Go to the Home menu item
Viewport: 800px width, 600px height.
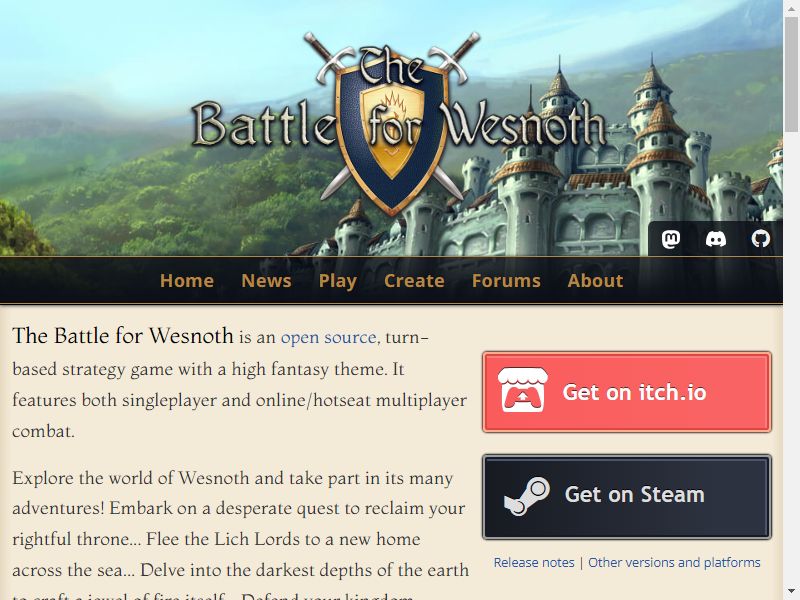coord(187,281)
